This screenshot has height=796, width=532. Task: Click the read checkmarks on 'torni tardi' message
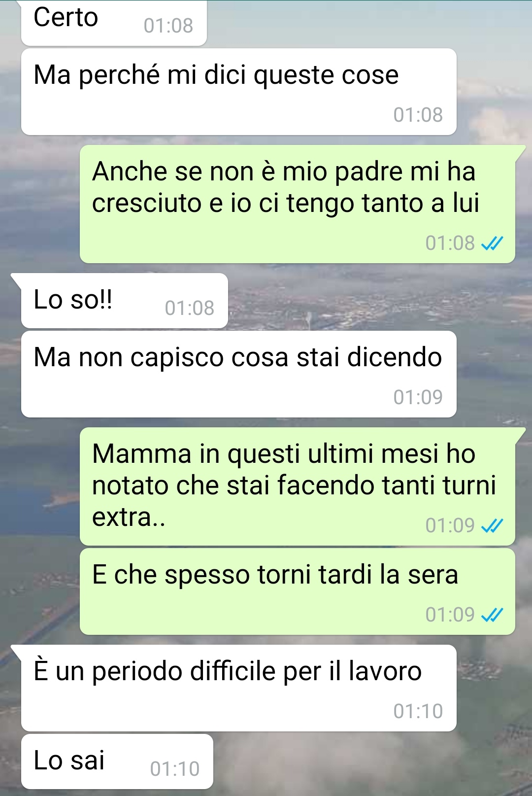click(492, 615)
